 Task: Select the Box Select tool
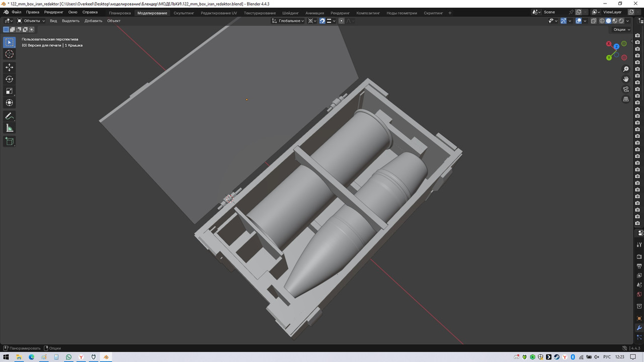(x=10, y=42)
